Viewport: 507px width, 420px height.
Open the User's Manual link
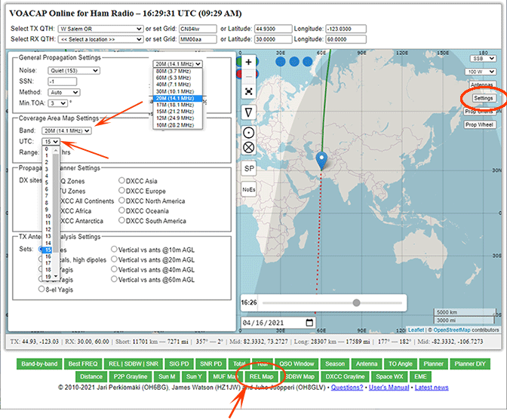pyautogui.click(x=389, y=388)
